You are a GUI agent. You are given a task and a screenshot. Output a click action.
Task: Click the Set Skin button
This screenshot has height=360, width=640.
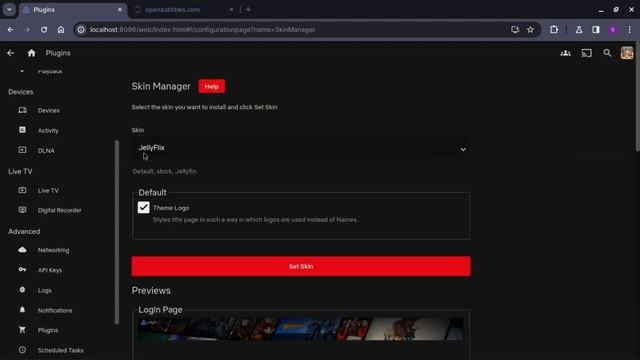pos(301,266)
